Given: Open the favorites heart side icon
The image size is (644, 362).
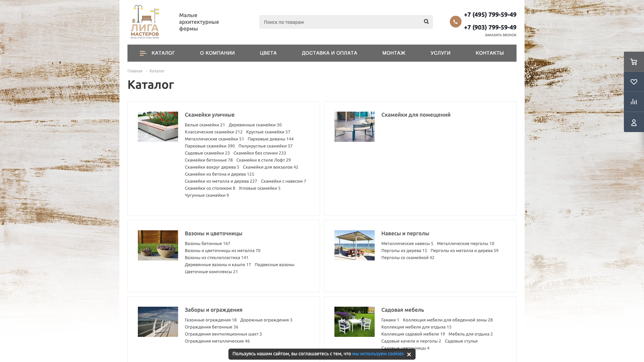Looking at the screenshot, I should [x=634, y=82].
